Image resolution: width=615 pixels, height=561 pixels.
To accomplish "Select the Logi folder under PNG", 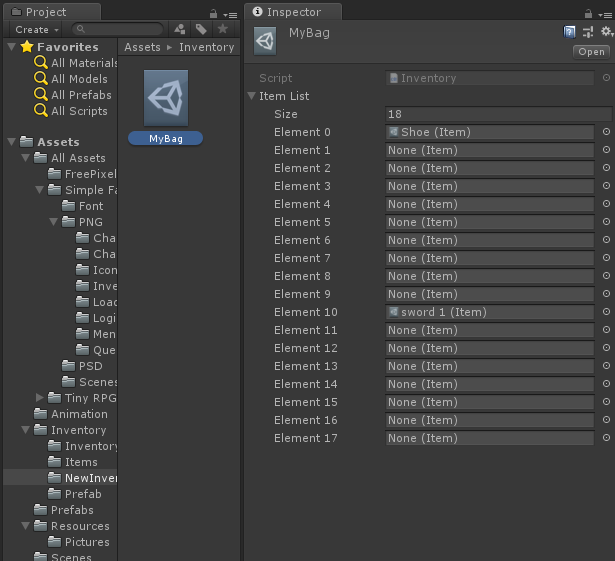I will tap(96, 318).
